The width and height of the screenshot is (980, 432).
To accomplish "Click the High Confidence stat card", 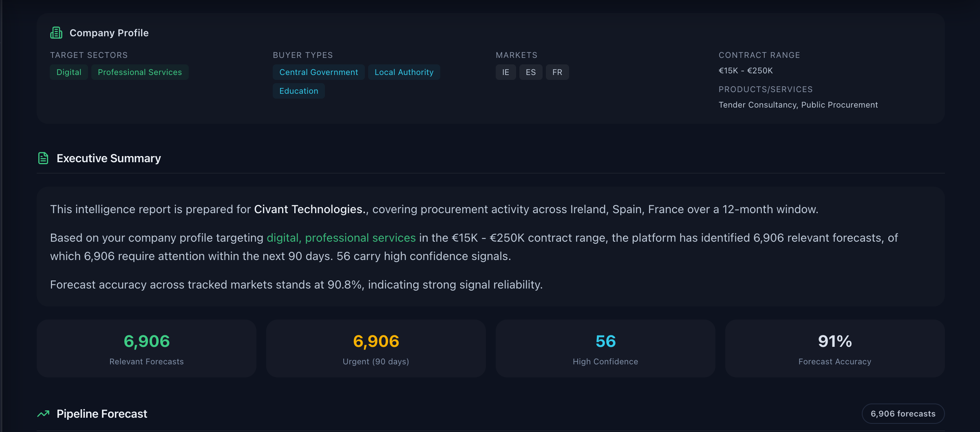I will 605,348.
